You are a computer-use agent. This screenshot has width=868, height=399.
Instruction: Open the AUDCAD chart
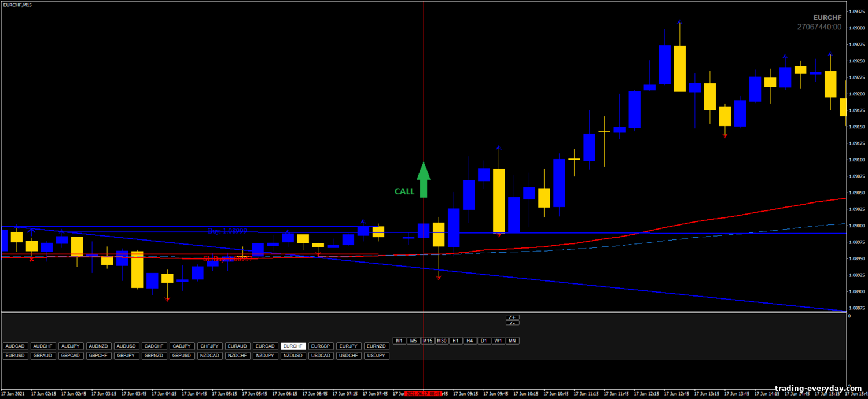point(15,346)
